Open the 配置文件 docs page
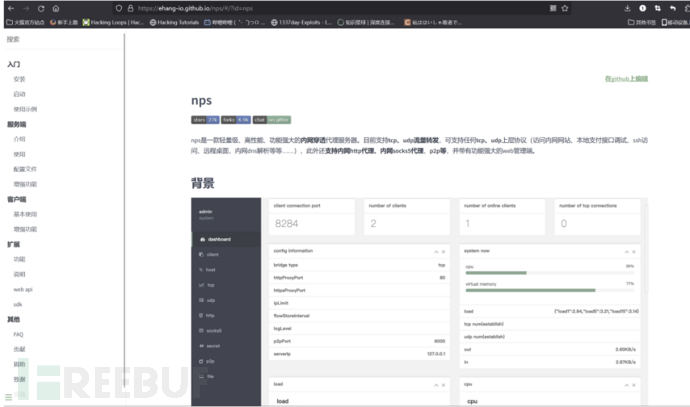Image resolution: width=690 pixels, height=407 pixels. click(x=25, y=169)
